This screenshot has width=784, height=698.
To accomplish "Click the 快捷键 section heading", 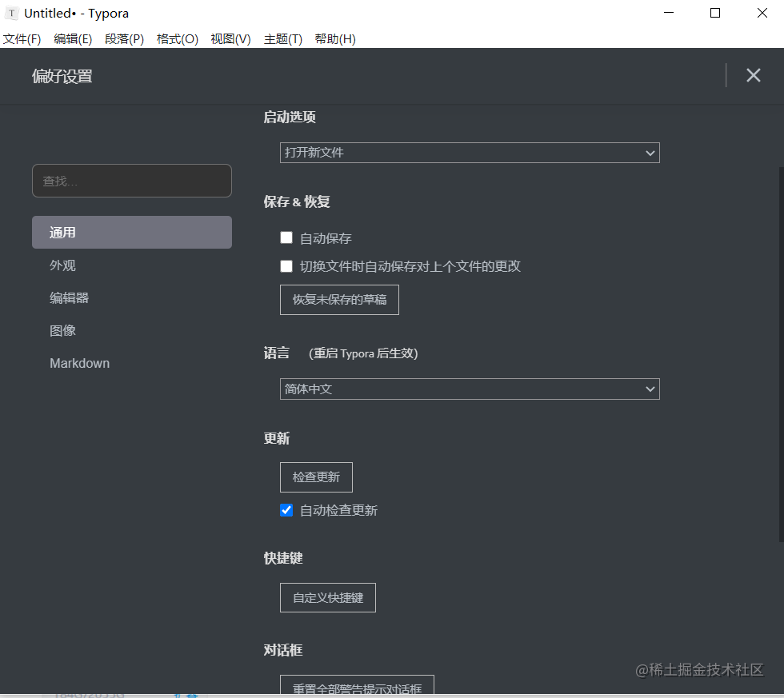I will (283, 558).
